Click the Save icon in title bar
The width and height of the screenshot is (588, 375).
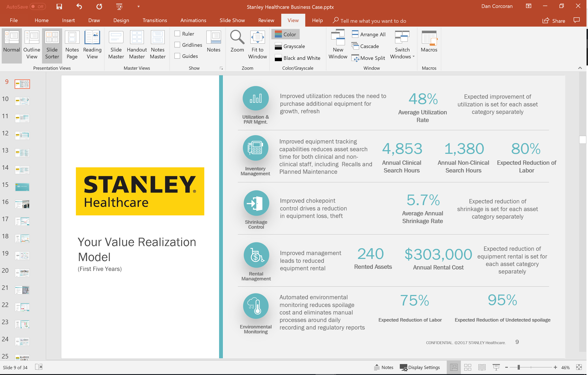tap(59, 7)
